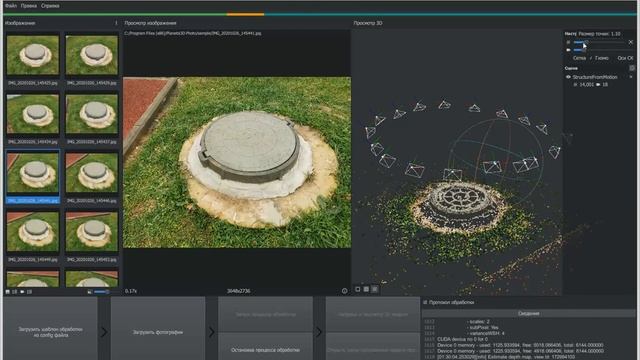Click arrow between processing and 3D model steps
Screen dimensions: 640x360
point(319,332)
